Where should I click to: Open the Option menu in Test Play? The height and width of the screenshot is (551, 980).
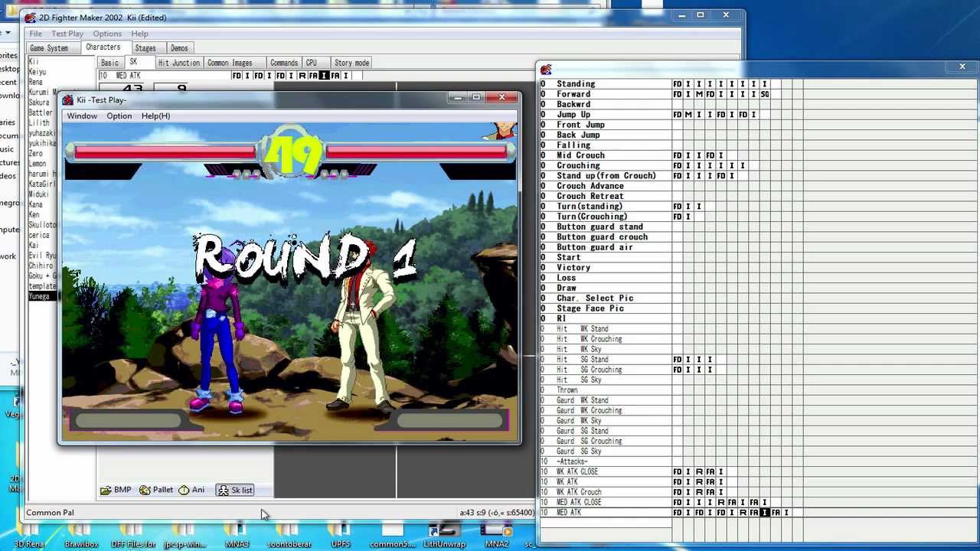[119, 116]
